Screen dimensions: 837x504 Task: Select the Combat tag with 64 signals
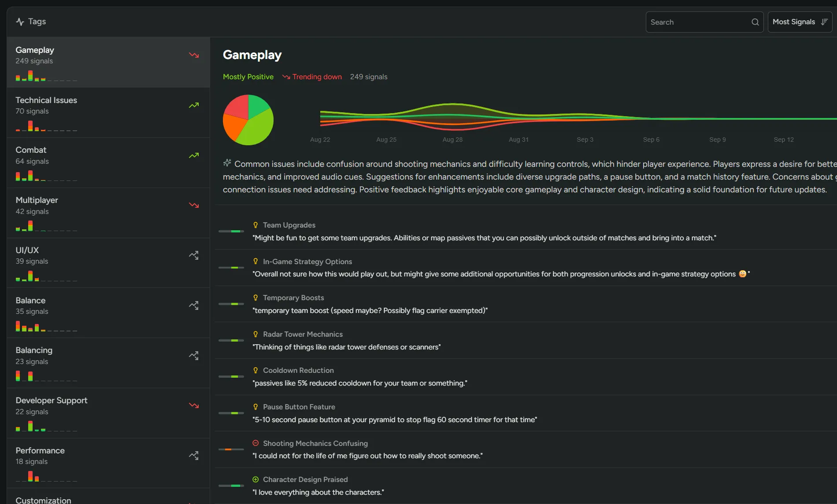[108, 163]
